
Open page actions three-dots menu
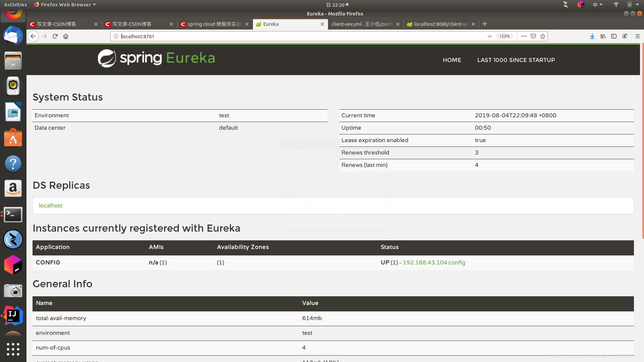524,36
